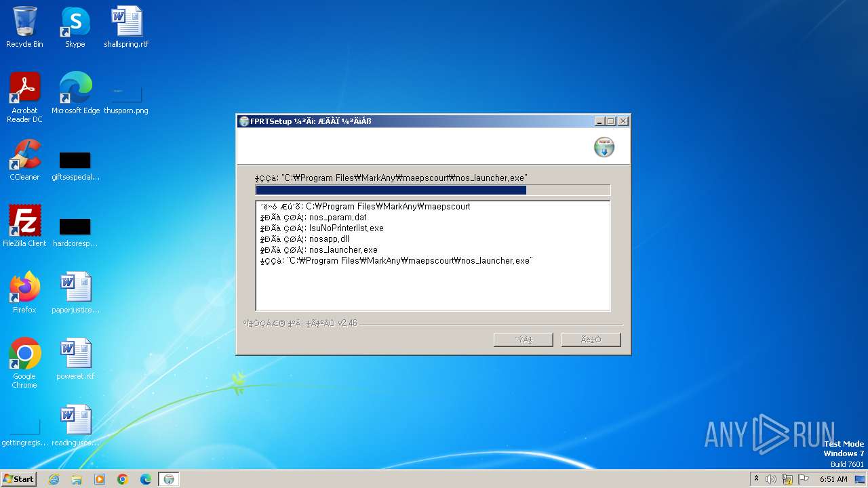868x488 pixels.
Task: Select the readinguses document icon
Action: tap(75, 426)
